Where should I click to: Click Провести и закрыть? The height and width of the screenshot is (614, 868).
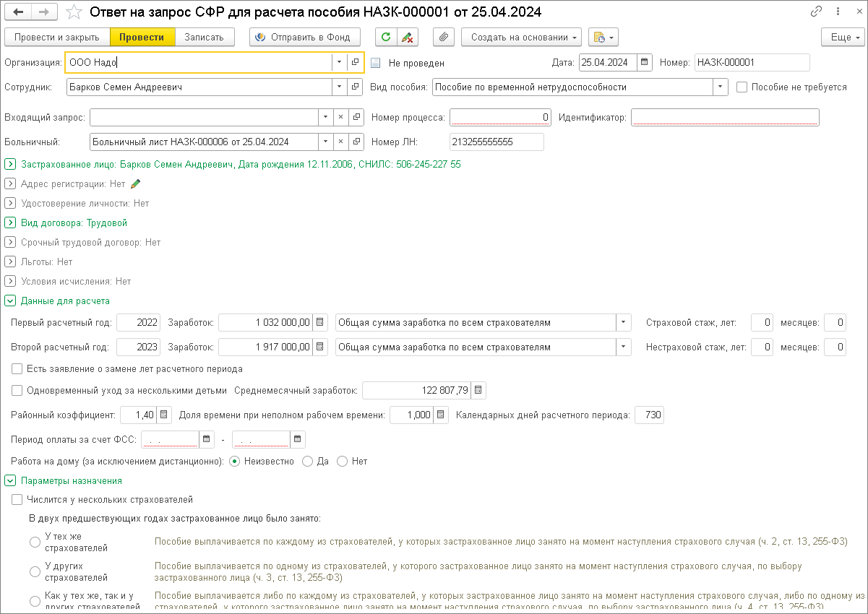pos(56,38)
